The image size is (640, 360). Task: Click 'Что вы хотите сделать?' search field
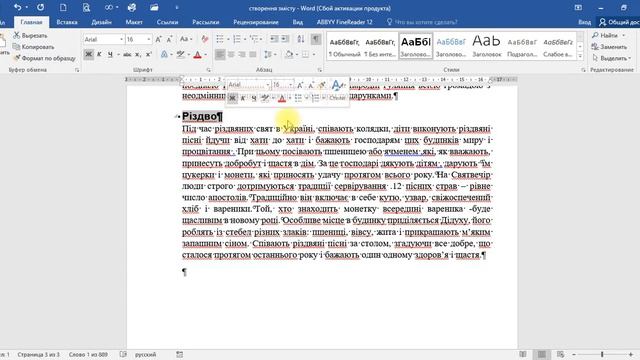pos(422,22)
